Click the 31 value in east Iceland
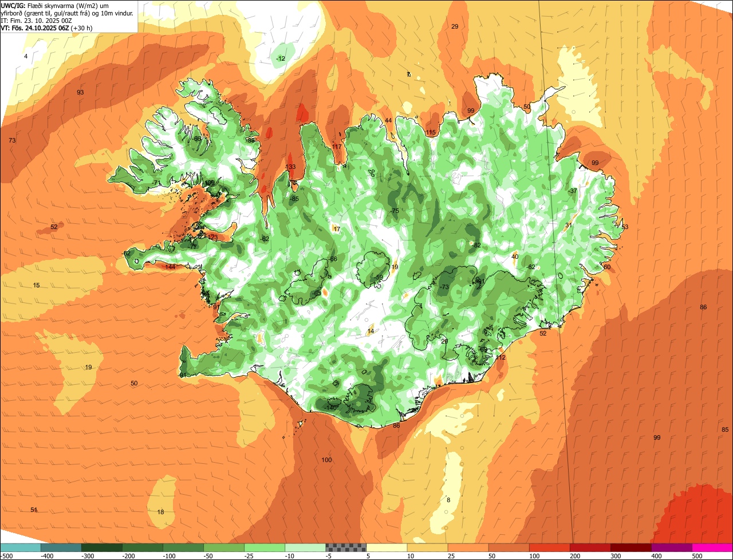This screenshot has height=560, width=733. click(569, 225)
